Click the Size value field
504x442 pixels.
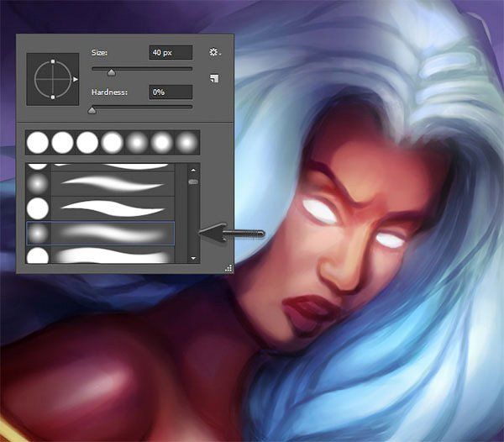pyautogui.click(x=171, y=52)
